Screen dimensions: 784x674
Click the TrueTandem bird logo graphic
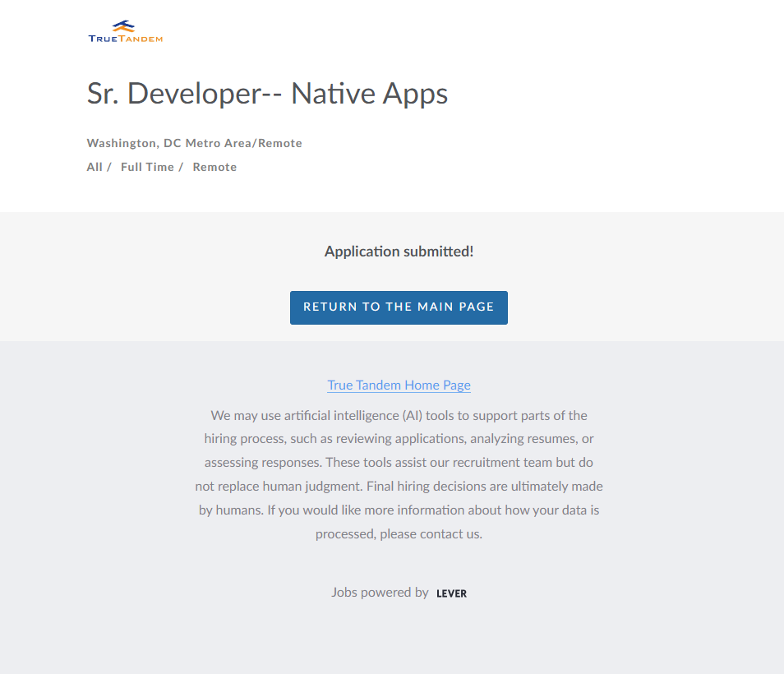click(124, 26)
